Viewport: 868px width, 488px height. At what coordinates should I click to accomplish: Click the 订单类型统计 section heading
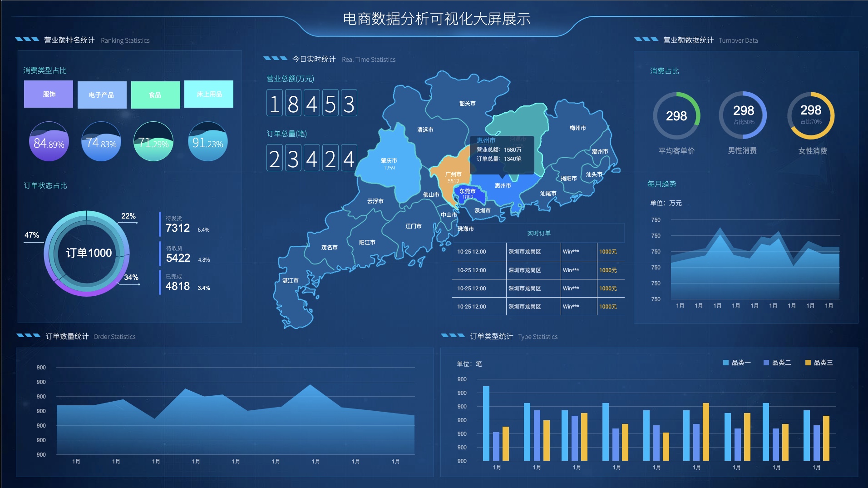pyautogui.click(x=491, y=336)
